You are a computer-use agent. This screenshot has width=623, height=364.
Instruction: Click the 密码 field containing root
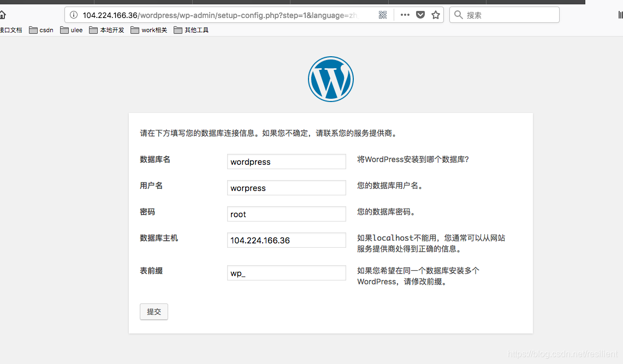click(x=287, y=214)
